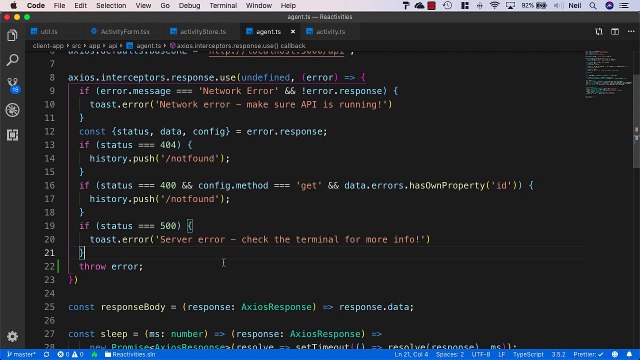Click the editor vertical scrollbar
This screenshot has width=640, height=360.
[636, 121]
